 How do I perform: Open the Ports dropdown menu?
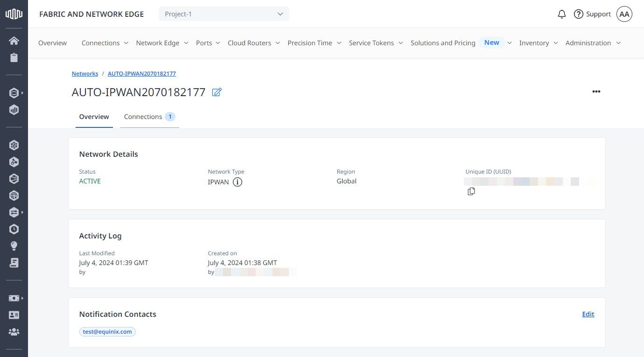208,43
